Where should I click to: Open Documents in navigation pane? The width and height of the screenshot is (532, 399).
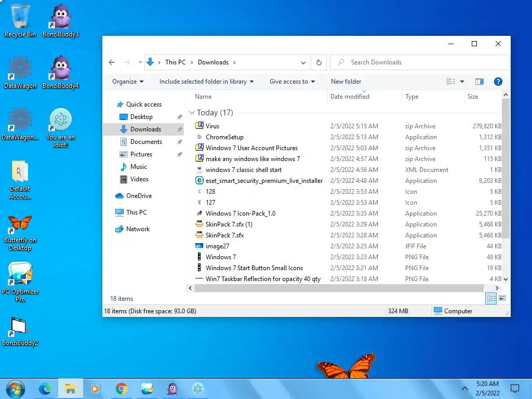[x=141, y=142]
